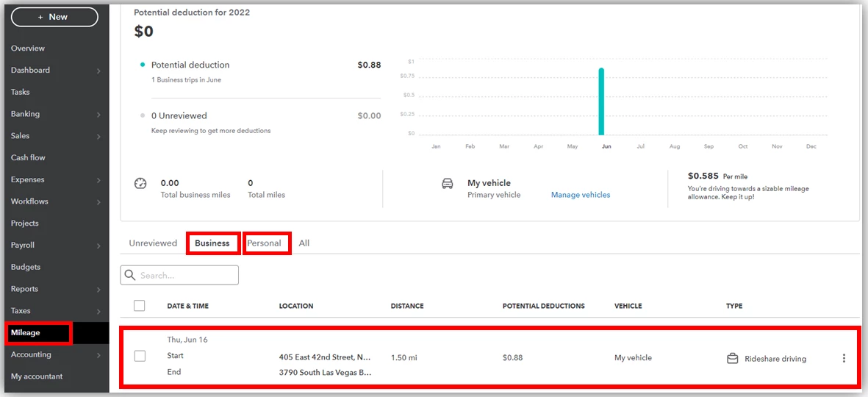The image size is (868, 397).
Task: Click the teal Potential deduction legend dot
Action: click(143, 65)
